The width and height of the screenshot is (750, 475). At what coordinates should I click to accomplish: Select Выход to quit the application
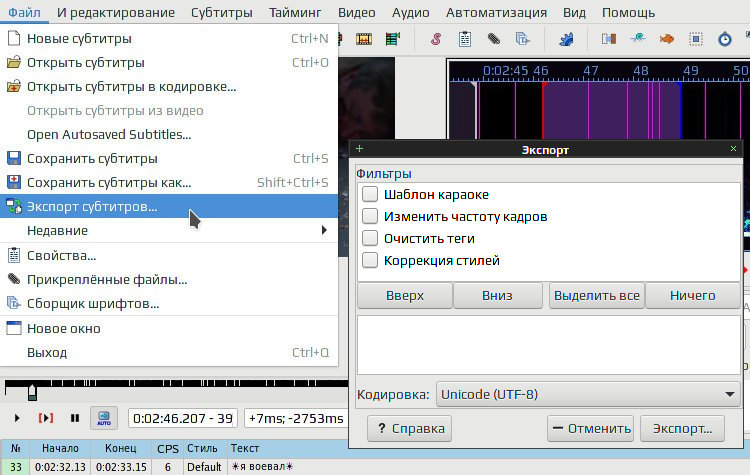[x=169, y=353]
